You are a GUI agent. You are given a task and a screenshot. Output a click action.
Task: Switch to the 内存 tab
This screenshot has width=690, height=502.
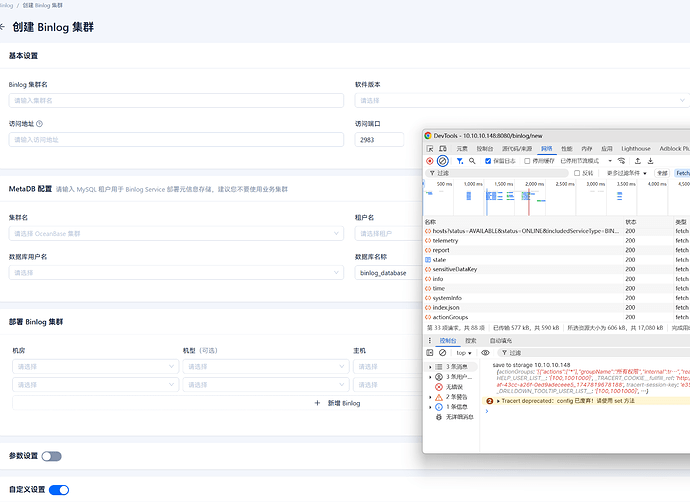click(587, 149)
